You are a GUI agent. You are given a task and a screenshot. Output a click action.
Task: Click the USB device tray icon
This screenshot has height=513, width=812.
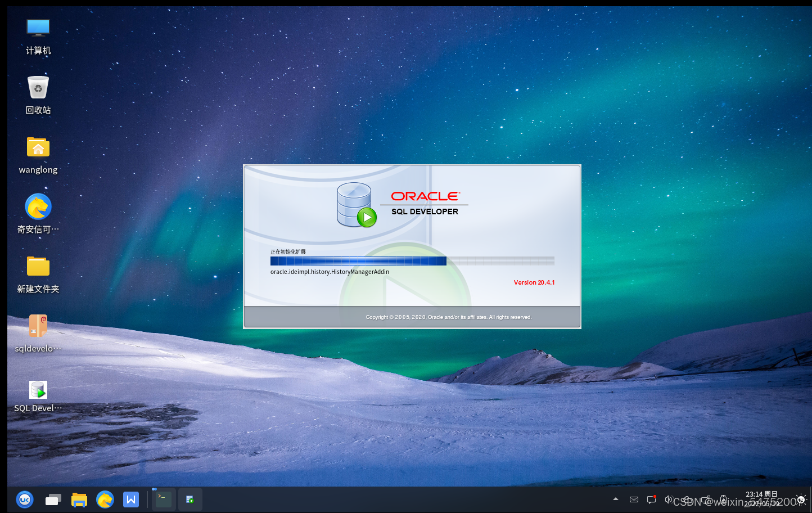coord(723,499)
